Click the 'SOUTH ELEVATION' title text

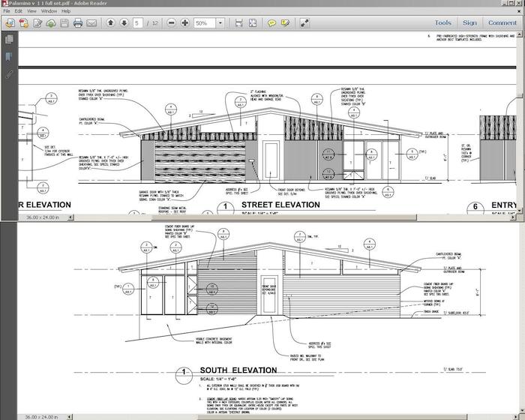coord(238,370)
